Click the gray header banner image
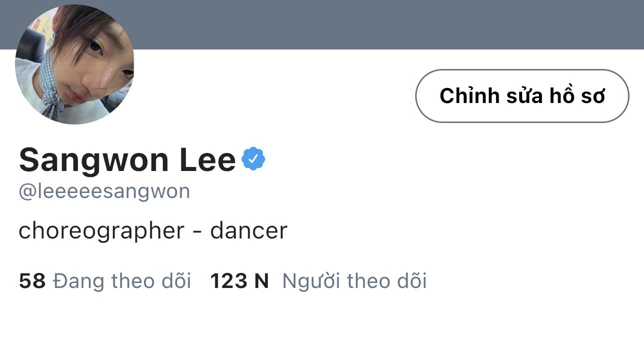The image size is (644, 341). pyautogui.click(x=380, y=24)
